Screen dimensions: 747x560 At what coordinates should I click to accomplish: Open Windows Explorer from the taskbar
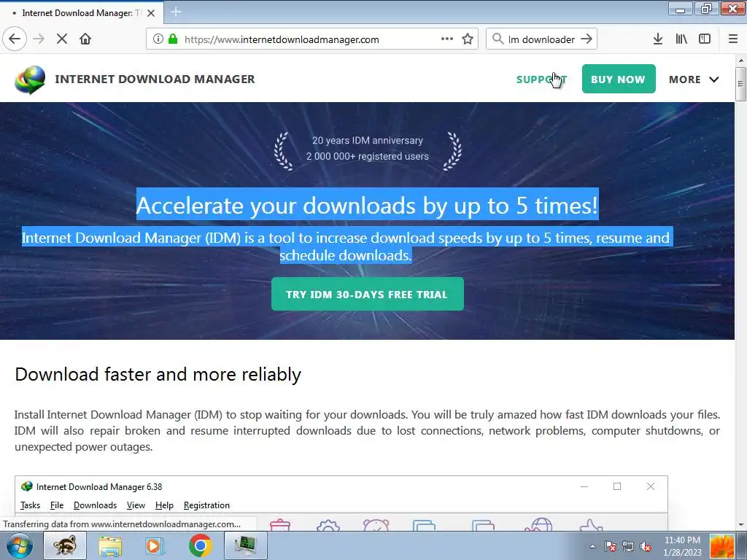(110, 545)
